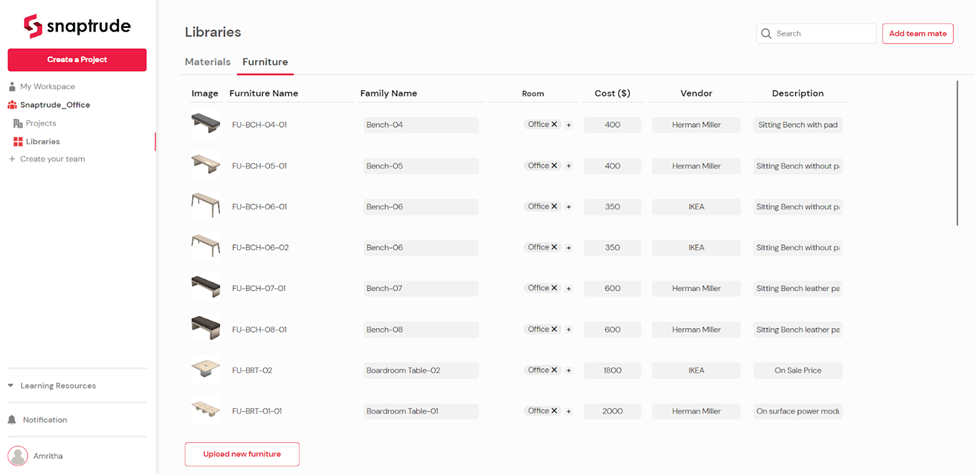Add a room to FU-BCH-06-02 with the plus
This screenshot has width=975, height=474.
(x=569, y=248)
